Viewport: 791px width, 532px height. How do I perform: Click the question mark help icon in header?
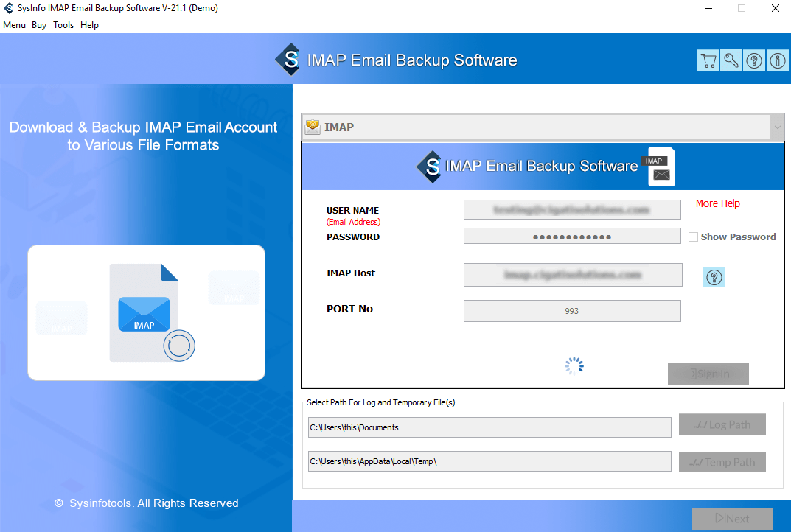(754, 61)
